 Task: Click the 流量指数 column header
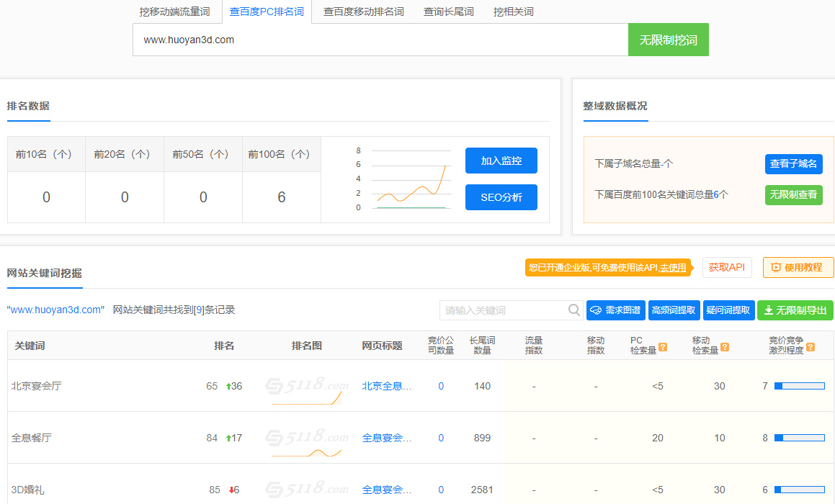[x=534, y=346]
